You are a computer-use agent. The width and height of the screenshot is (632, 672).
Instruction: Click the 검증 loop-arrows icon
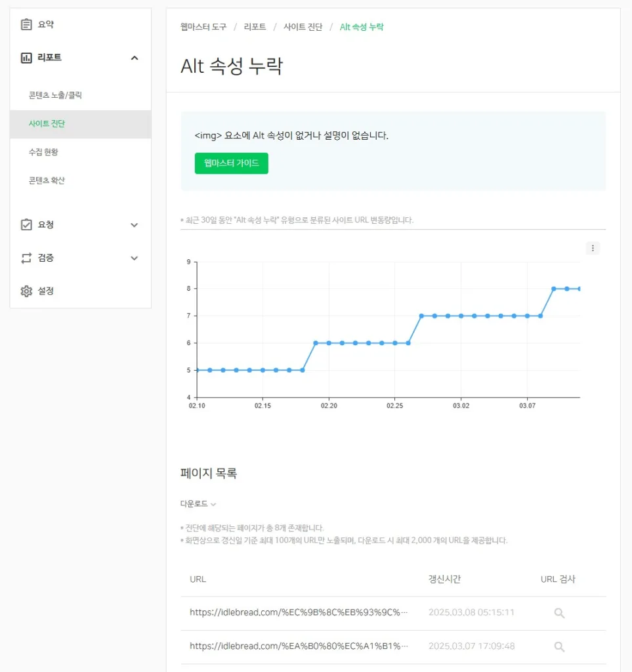26,257
